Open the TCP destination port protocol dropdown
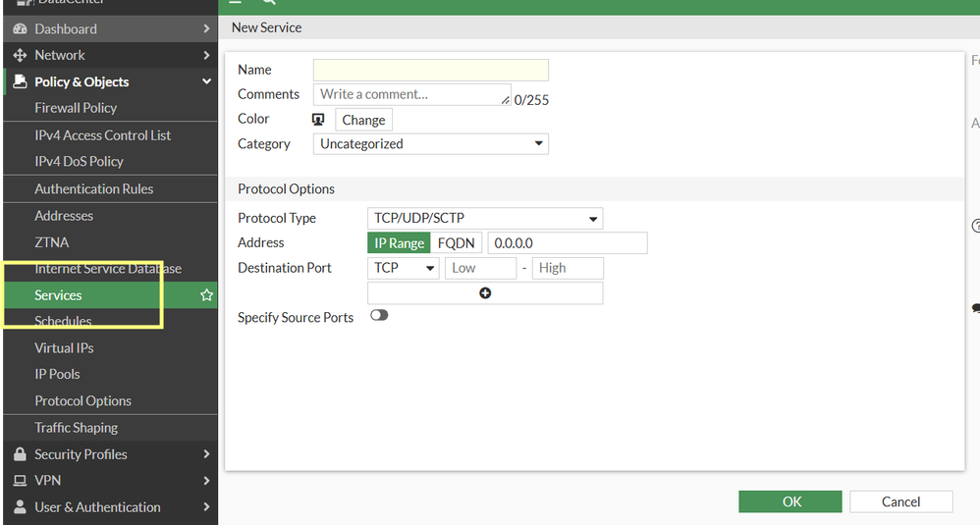 click(403, 268)
